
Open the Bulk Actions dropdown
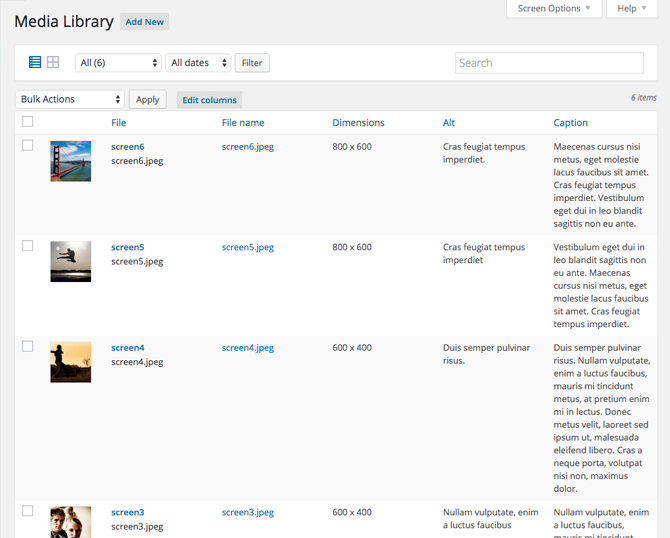[70, 99]
